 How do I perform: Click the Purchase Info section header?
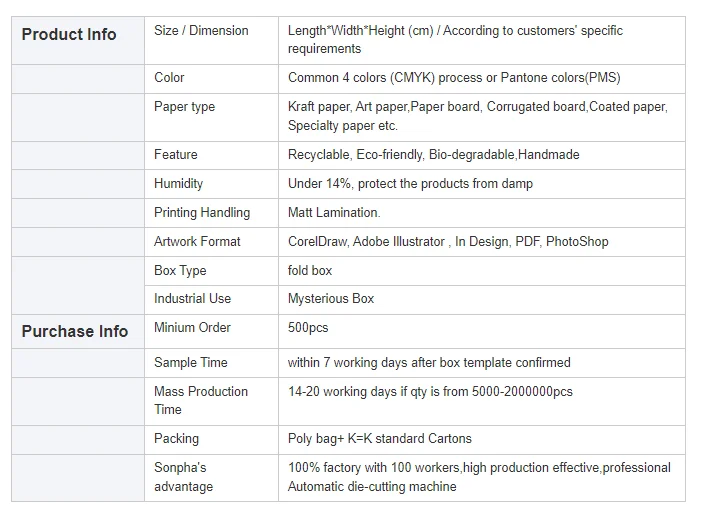point(75,332)
